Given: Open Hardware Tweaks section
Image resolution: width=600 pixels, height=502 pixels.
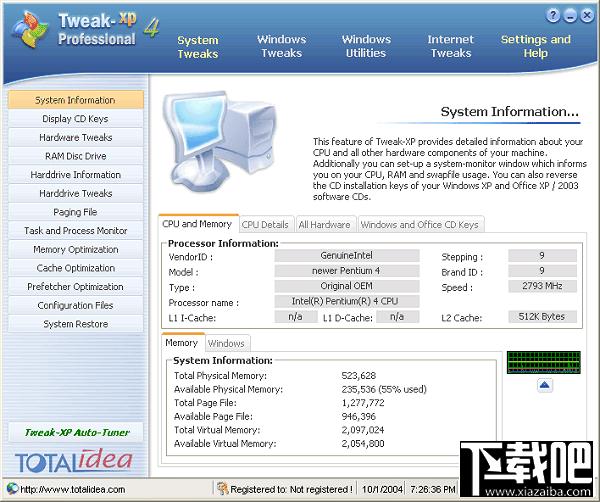Looking at the screenshot, I should point(75,137).
